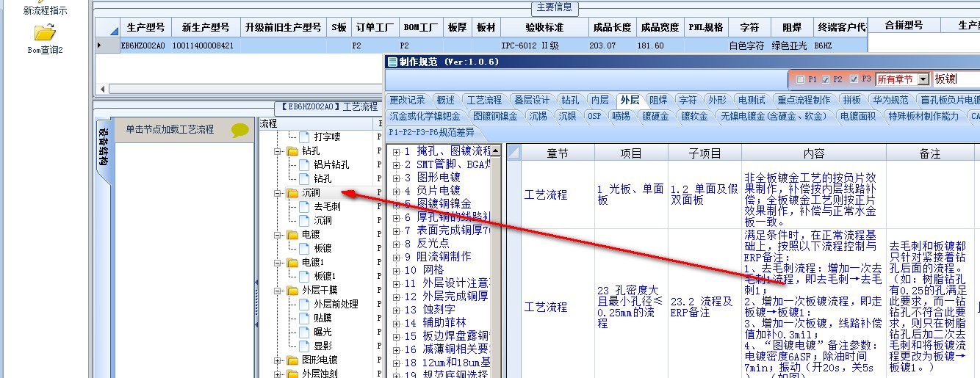This screenshot has height=378, width=980.
Task: Click the 贴膜 document icon
Action: pos(304,319)
